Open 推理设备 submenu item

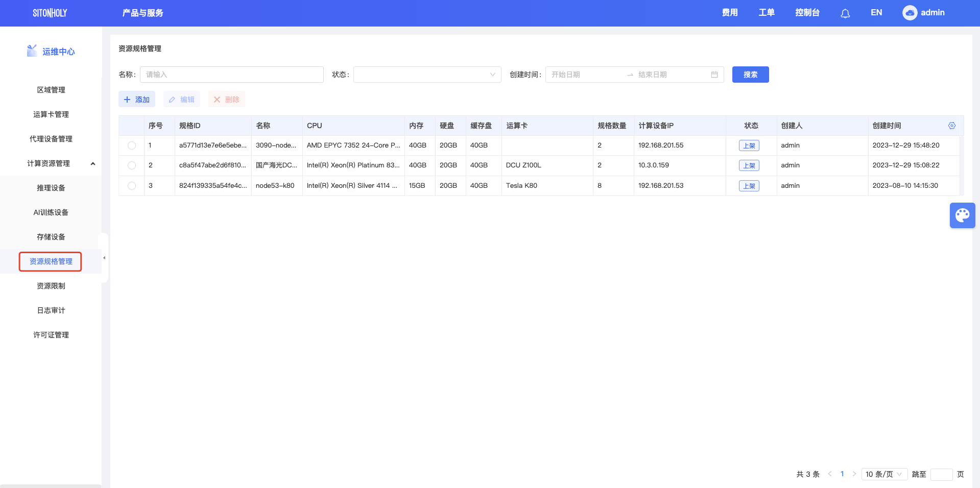[51, 188]
